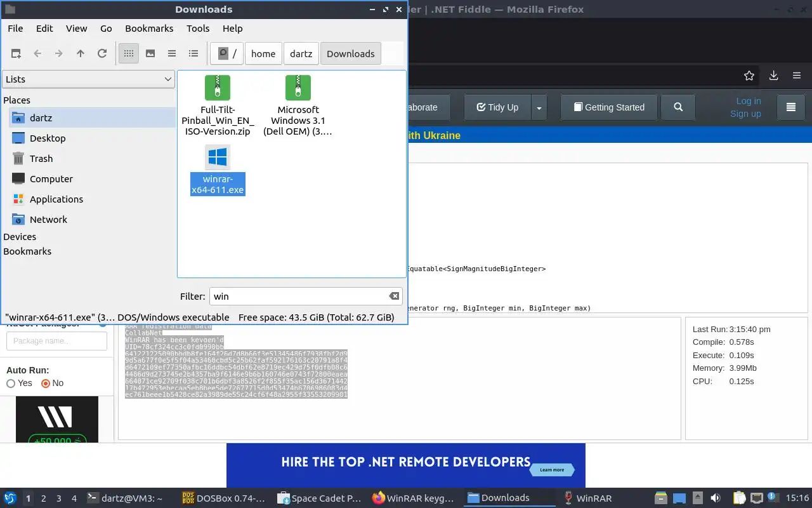The height and width of the screenshot is (508, 812).
Task: Go forward in file manager history
Action: click(x=59, y=54)
